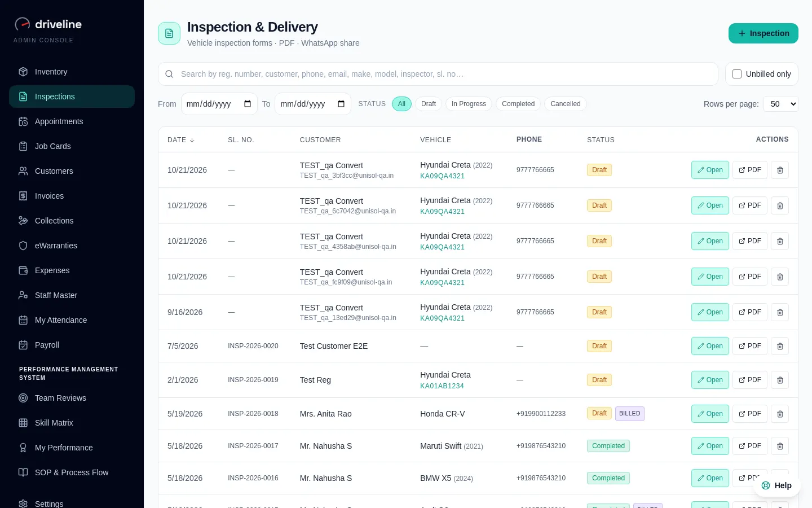Open PDF for Test Customer E2E
Screen dimensions: 812x508
coord(750,346)
